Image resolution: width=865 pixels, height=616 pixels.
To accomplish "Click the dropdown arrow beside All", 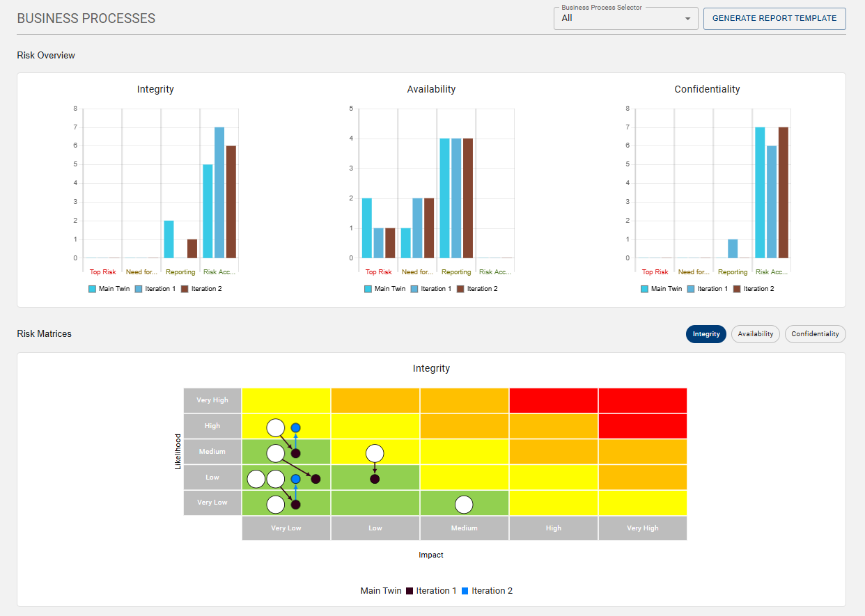I will pyautogui.click(x=687, y=19).
